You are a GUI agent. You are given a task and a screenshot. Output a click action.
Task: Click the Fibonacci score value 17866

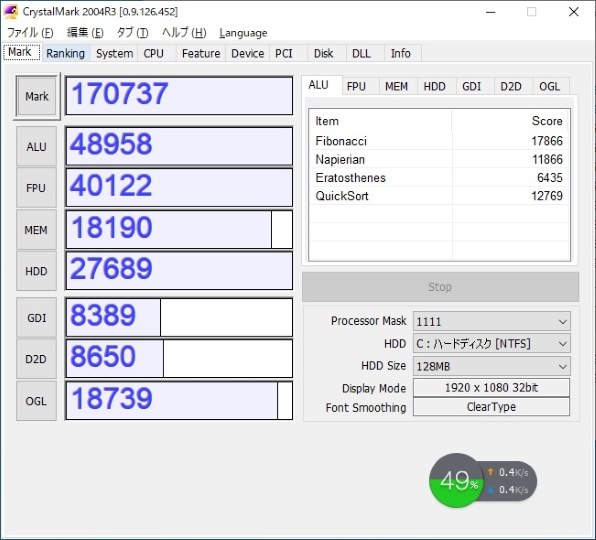547,141
